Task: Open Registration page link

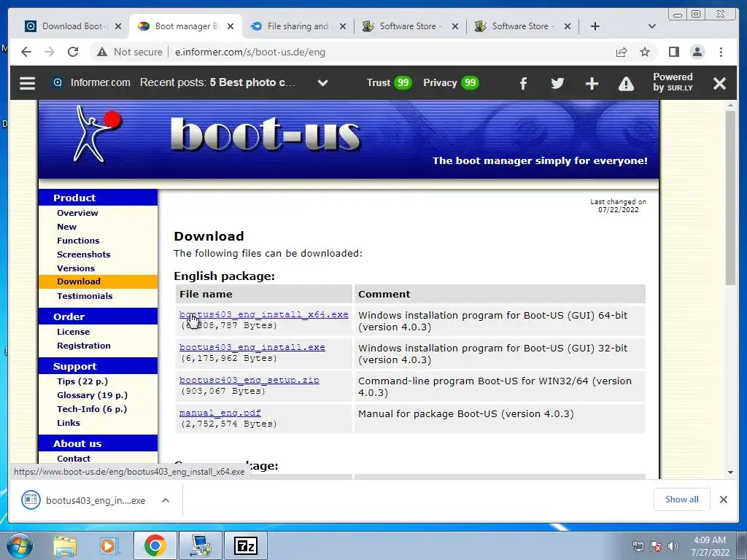Action: click(x=84, y=345)
